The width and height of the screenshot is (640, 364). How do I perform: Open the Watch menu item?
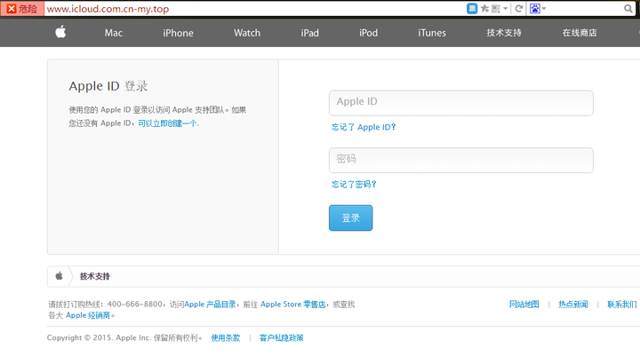pos(247,33)
